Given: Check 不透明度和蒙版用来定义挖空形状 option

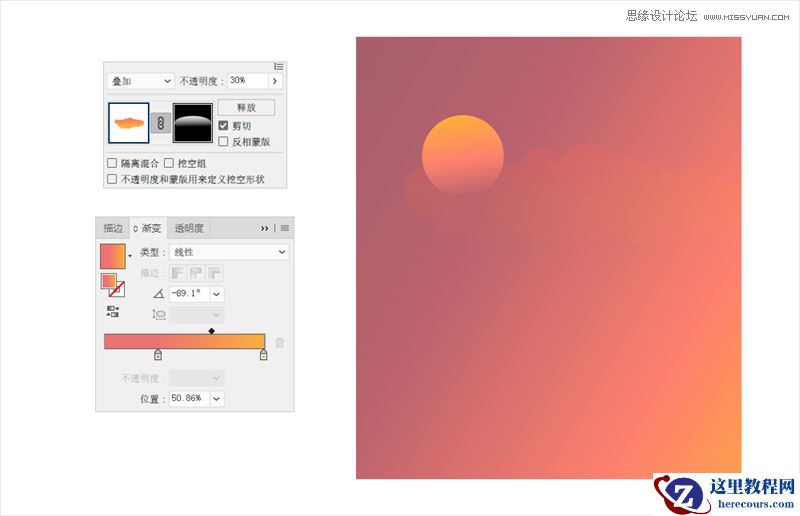Looking at the screenshot, I should point(112,179).
